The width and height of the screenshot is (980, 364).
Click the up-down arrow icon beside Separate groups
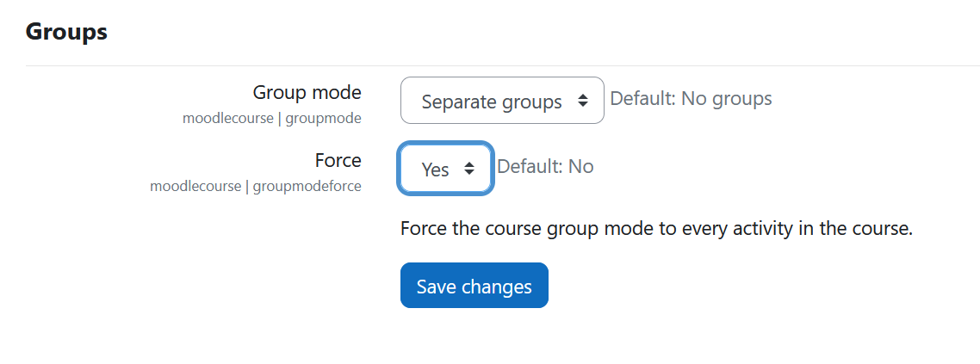[x=582, y=101]
